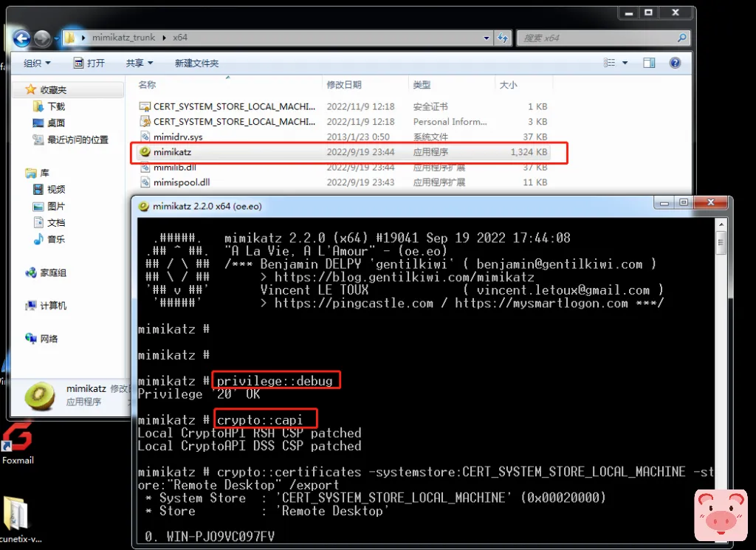Open 最近访问的位置 in sidebar
The image size is (756, 550).
click(x=77, y=140)
